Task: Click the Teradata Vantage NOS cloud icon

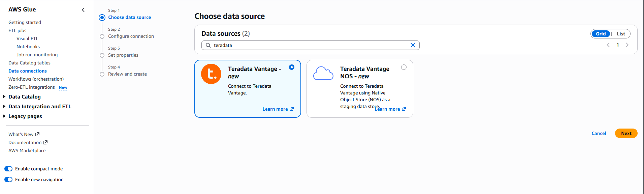Action: [323, 73]
